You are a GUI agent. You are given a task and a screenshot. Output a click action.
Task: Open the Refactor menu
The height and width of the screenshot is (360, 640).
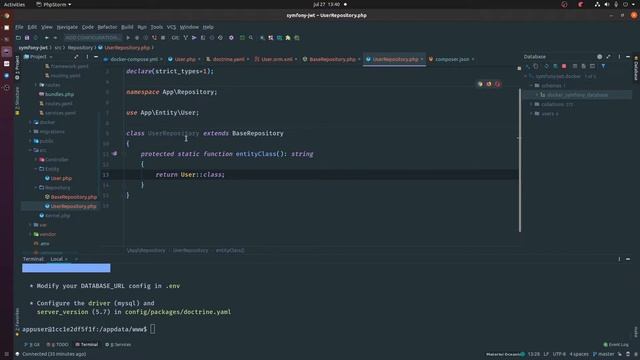point(107,27)
